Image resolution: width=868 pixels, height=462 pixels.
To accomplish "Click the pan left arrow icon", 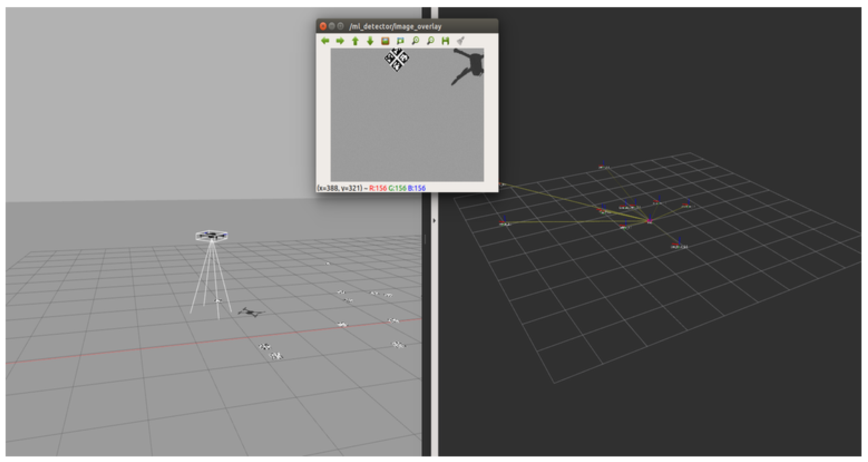I will (x=325, y=41).
